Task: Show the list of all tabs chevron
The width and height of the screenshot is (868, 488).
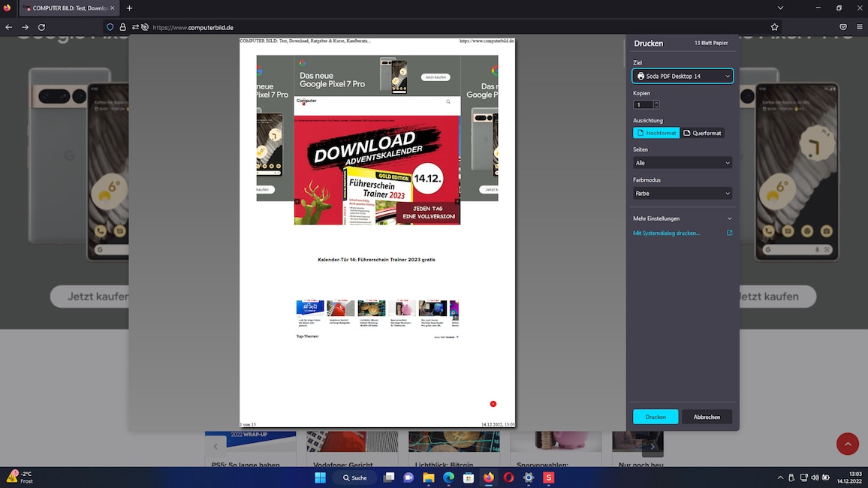Action: 780,8
